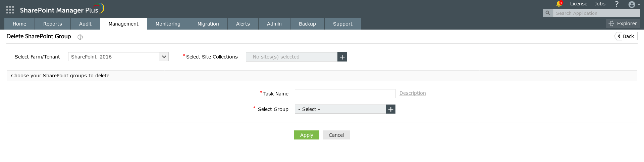This screenshot has width=644, height=162.
Task: Add site collections with the plus icon
Action: point(342,57)
